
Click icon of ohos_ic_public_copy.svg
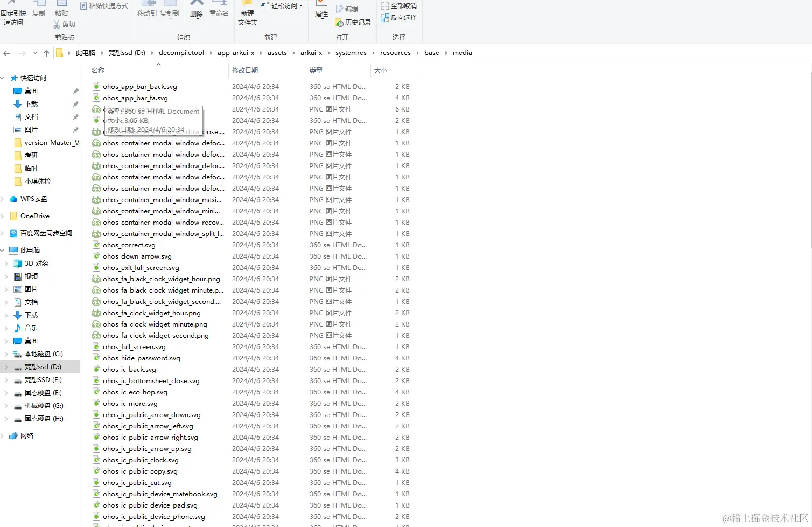click(x=96, y=471)
